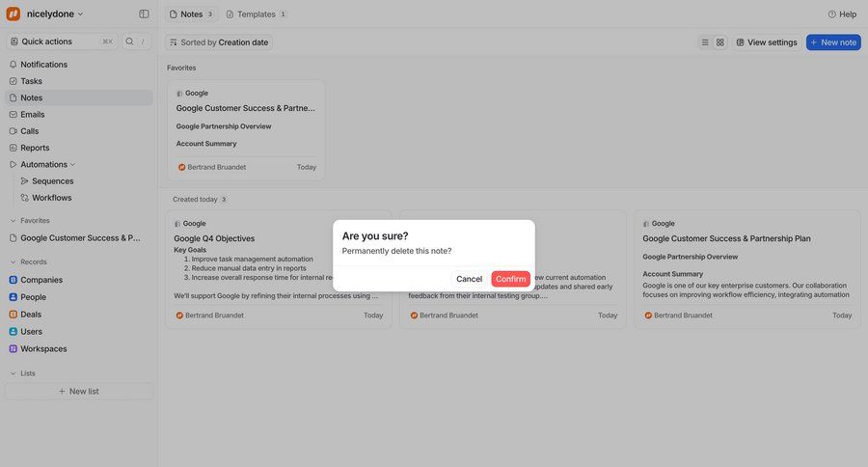Click the Workflows icon
This screenshot has height=467, width=868.
coord(24,197)
